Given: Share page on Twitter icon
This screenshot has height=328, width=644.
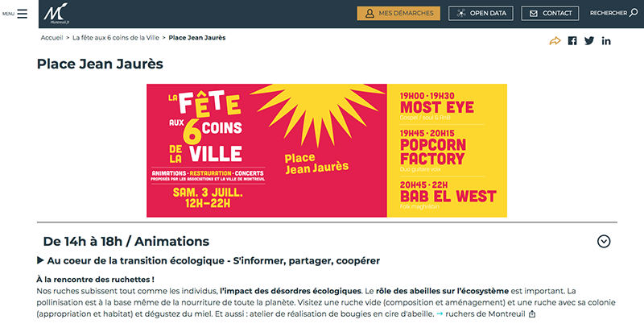Looking at the screenshot, I should coord(589,40).
